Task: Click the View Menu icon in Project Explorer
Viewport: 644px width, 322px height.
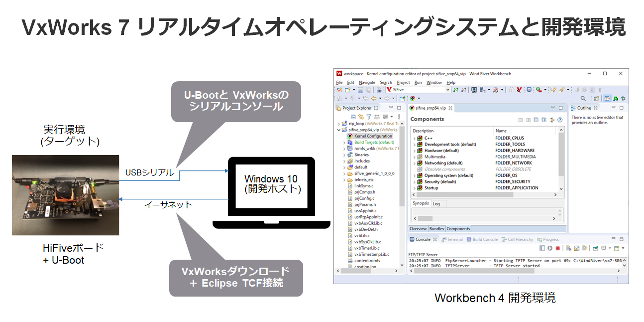Action: (x=399, y=117)
